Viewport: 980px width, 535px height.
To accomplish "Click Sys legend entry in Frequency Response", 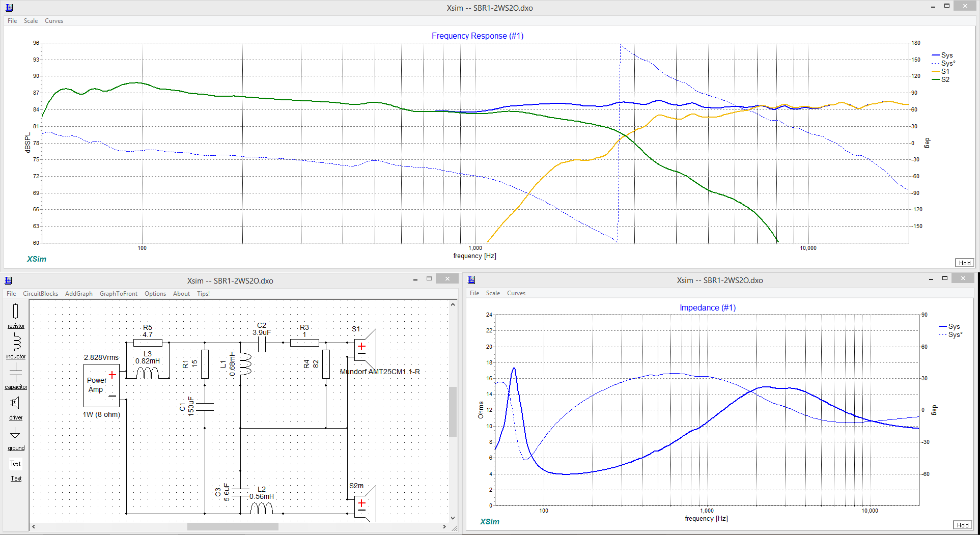I will click(942, 55).
